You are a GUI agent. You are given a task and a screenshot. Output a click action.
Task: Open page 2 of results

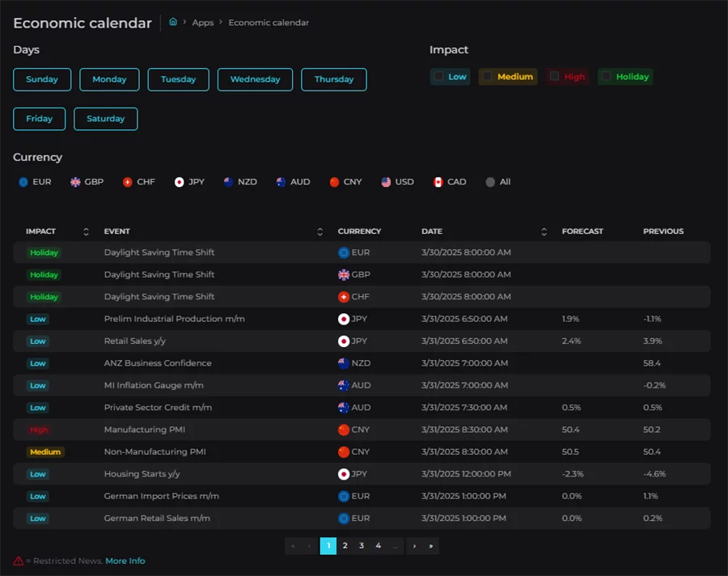(345, 546)
